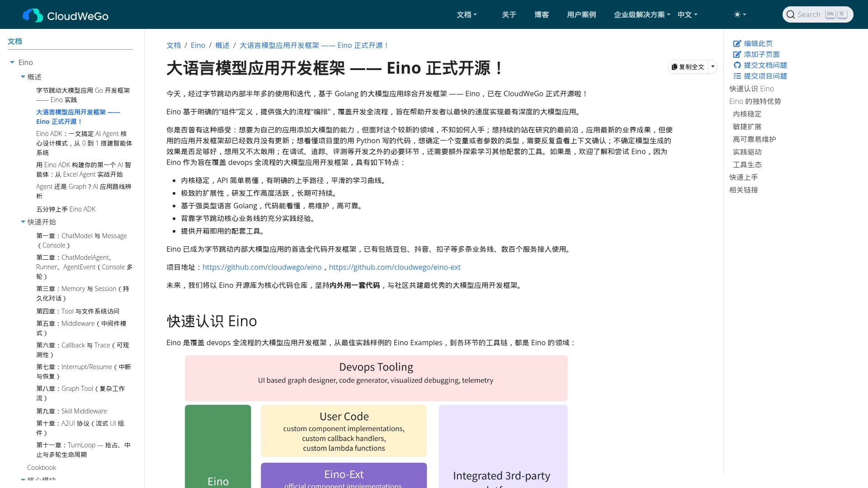
Task: Click the sidebar 文档 heading link
Action: pyautogui.click(x=14, y=41)
